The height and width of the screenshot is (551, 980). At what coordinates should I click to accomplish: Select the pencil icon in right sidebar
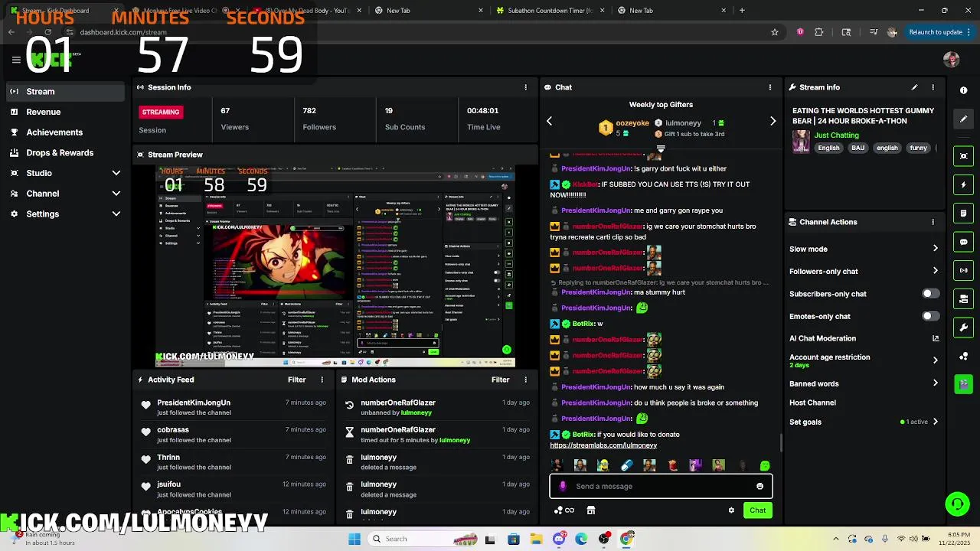click(x=963, y=119)
